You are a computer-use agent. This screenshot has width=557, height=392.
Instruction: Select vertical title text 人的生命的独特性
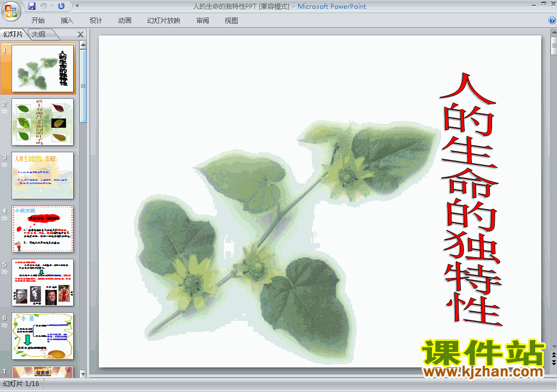[471, 199]
